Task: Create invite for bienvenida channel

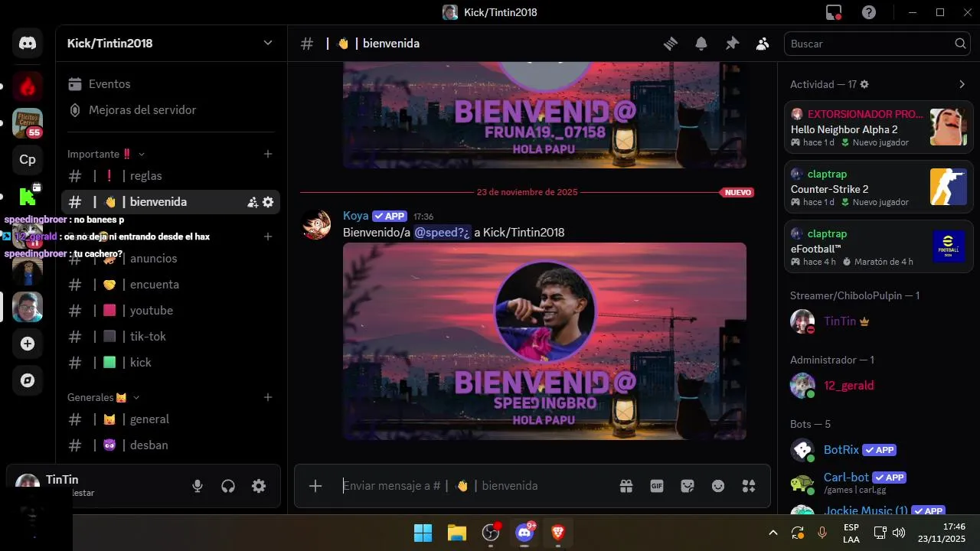Action: pos(253,202)
